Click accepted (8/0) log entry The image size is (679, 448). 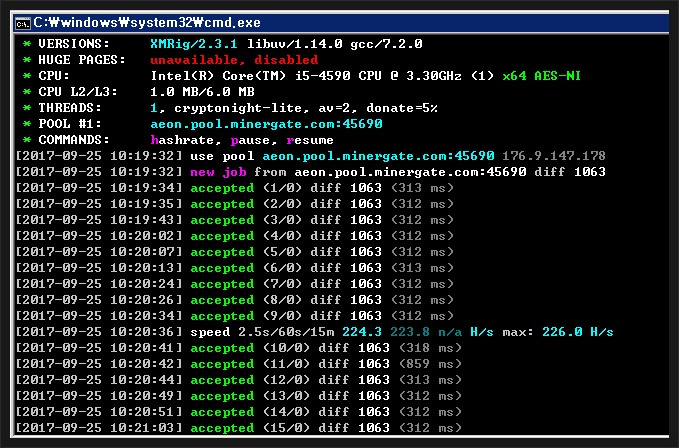tap(234, 300)
